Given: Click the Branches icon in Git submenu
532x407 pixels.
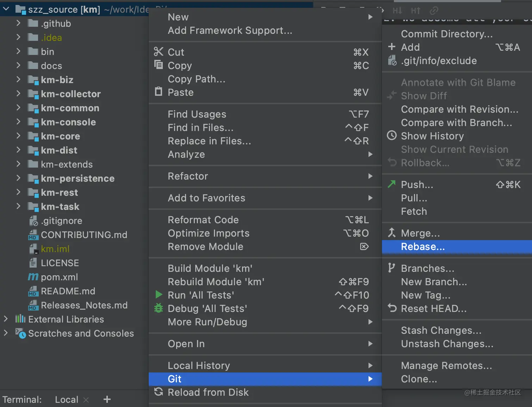Looking at the screenshot, I should pyautogui.click(x=391, y=268).
